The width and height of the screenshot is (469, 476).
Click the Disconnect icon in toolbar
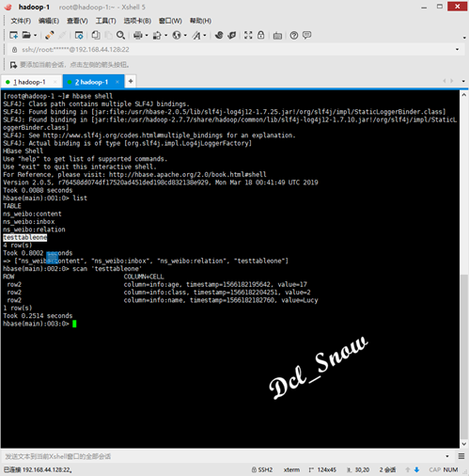pyautogui.click(x=49, y=35)
